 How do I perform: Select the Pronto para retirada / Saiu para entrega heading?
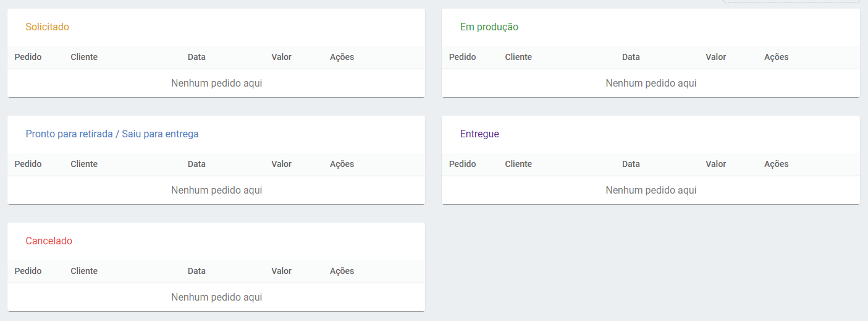click(112, 134)
